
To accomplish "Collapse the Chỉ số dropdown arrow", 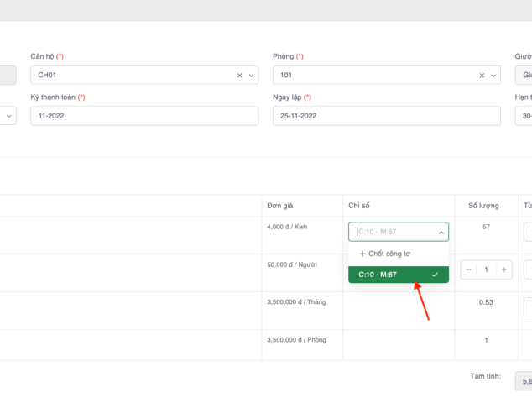I will (441, 233).
